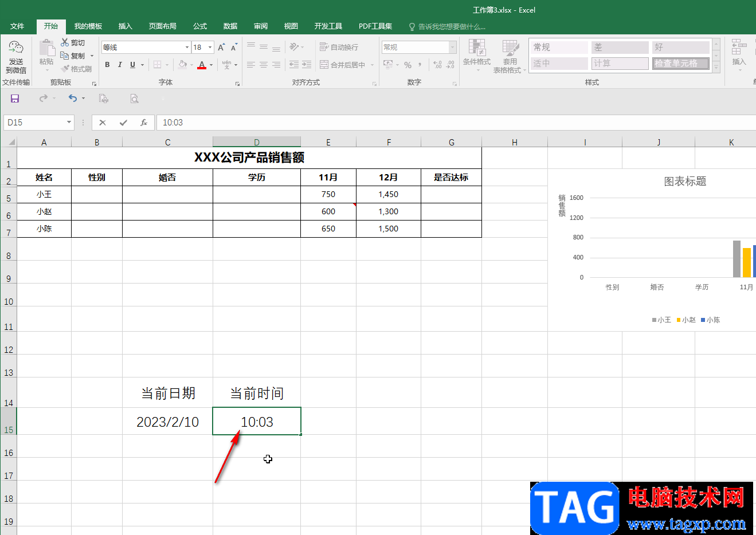Viewport: 756px width, 535px height.
Task: Align text left
Action: [x=251, y=65]
